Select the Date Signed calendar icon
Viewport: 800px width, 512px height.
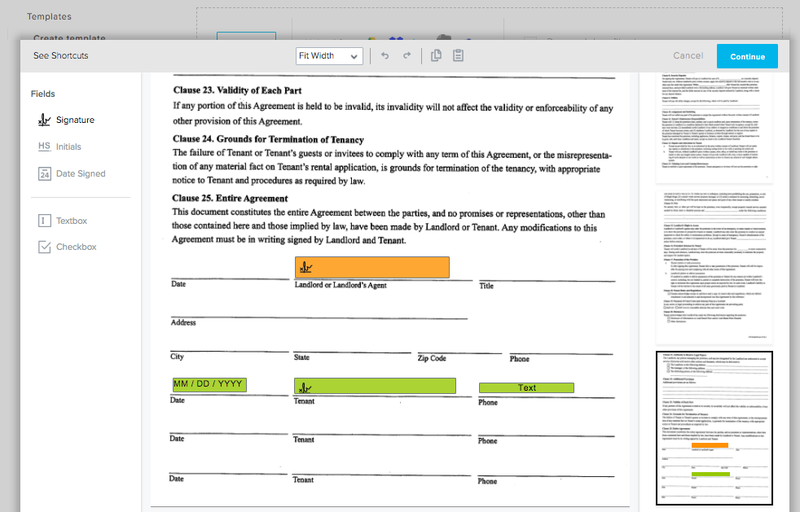tap(44, 174)
